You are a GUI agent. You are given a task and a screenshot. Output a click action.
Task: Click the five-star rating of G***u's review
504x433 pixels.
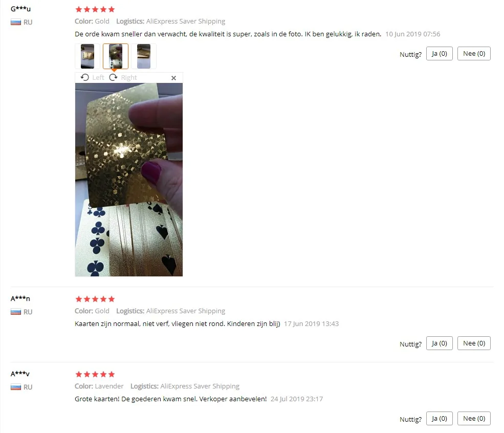click(x=95, y=9)
